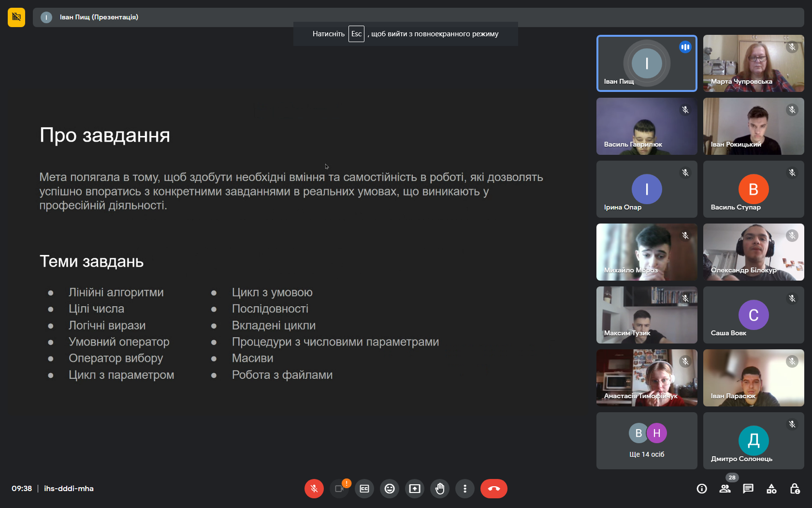This screenshot has height=508, width=812.
Task: Click the meeting code ihs-dddi-mha
Action: [69, 489]
